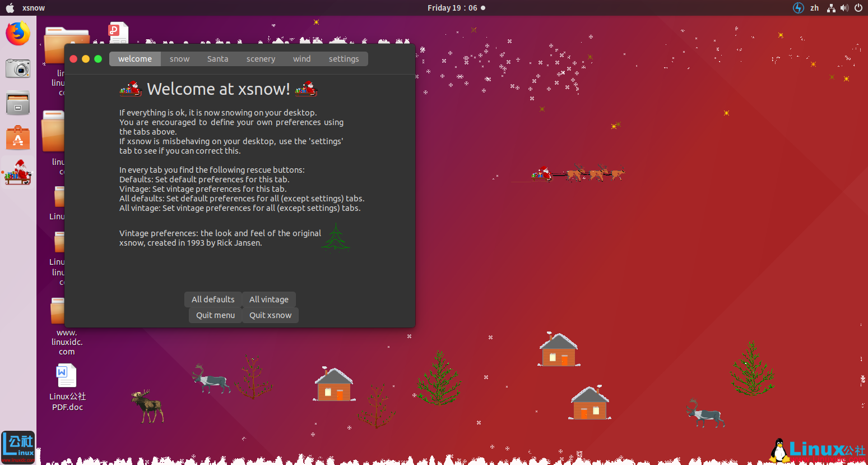Close the xsnow window with red button
868x465 pixels.
pyautogui.click(x=73, y=59)
